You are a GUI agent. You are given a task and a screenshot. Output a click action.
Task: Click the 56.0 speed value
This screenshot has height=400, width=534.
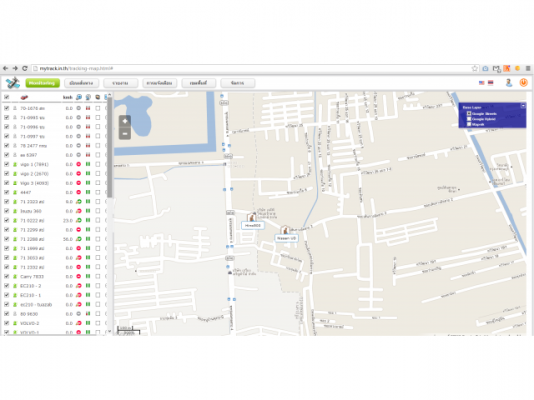click(x=68, y=239)
